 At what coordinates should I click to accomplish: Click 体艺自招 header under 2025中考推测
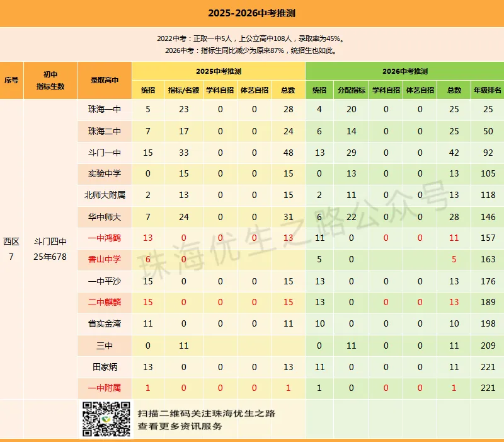tap(255, 90)
